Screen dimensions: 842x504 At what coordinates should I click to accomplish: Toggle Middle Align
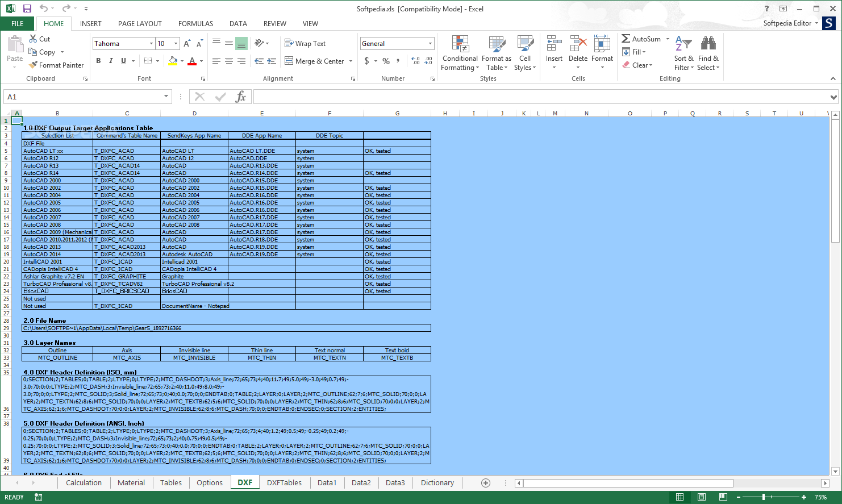229,43
